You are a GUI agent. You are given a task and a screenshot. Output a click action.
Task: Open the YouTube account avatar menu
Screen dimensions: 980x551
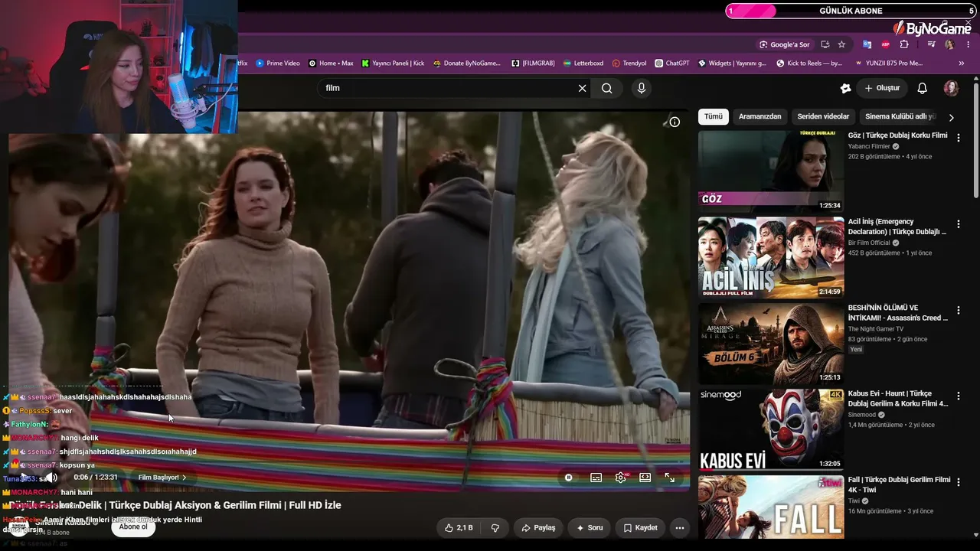(x=951, y=88)
